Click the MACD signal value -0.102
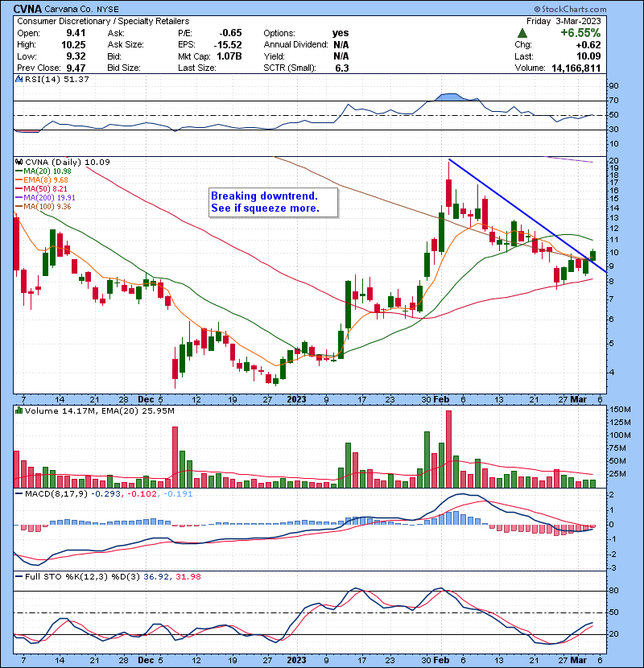 (142, 494)
